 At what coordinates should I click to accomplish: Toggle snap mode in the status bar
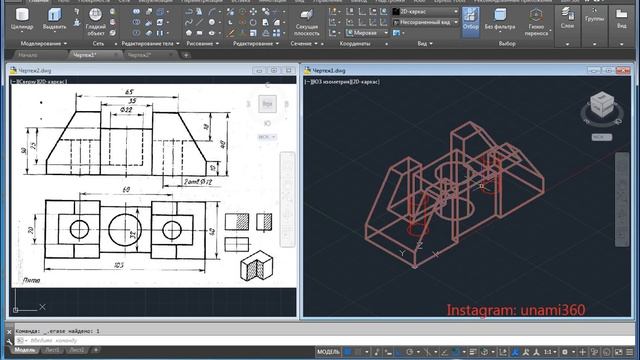click(358, 352)
